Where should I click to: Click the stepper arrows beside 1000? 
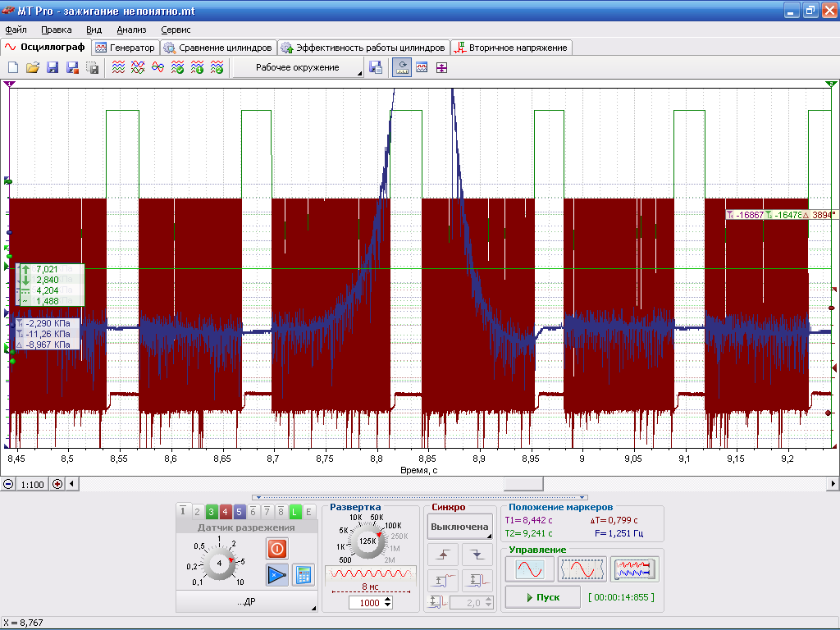(x=388, y=603)
